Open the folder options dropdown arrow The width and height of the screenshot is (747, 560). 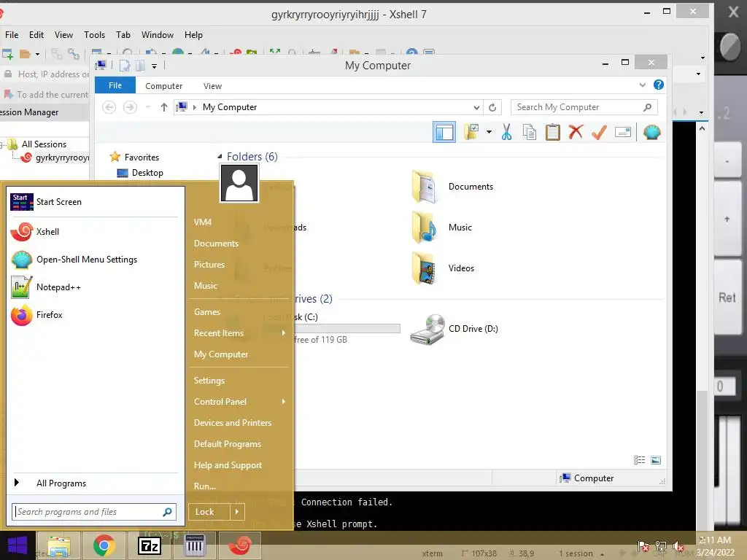[x=489, y=132]
